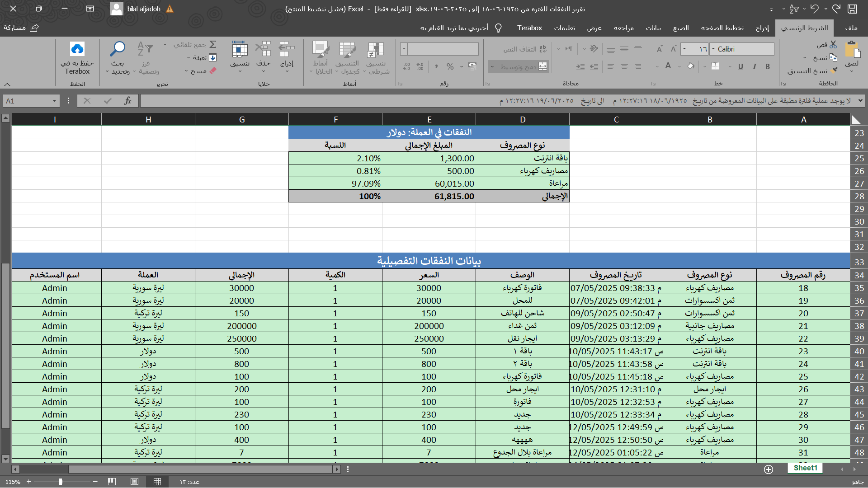Click the horizontal scrollbar thumb
This screenshot has height=488, width=868.
point(200,469)
